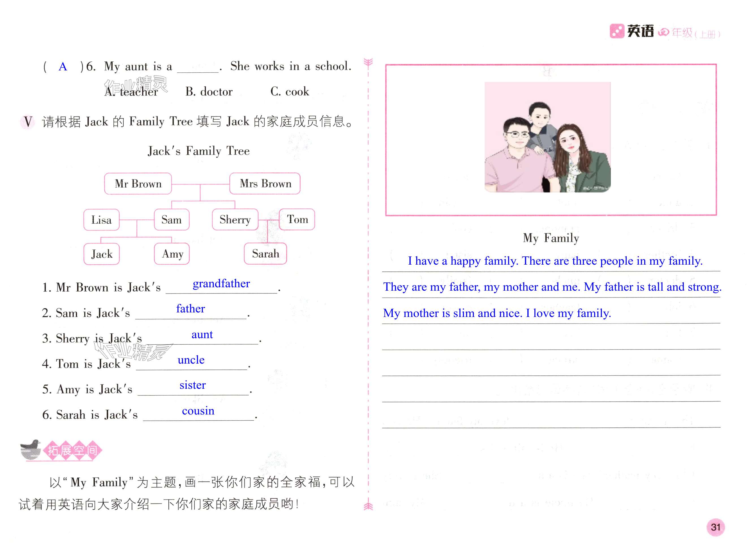Viewport: 756px width, 555px height.
Task: Click the answer bracket containing letter A
Action: coord(63,66)
